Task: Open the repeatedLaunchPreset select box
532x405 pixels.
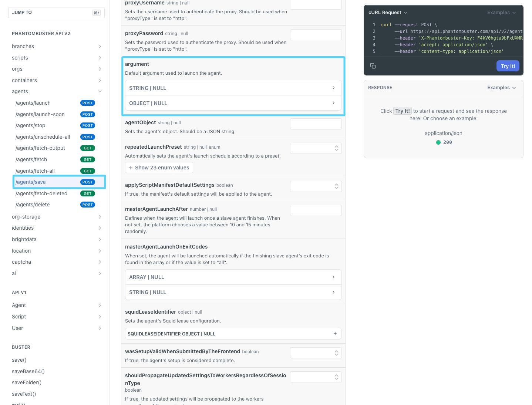Action: click(316, 148)
